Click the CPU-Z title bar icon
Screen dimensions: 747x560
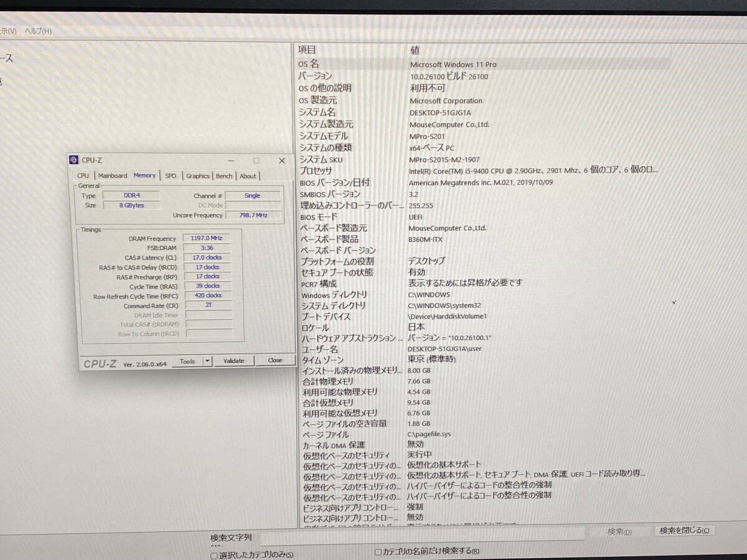pos(73,161)
